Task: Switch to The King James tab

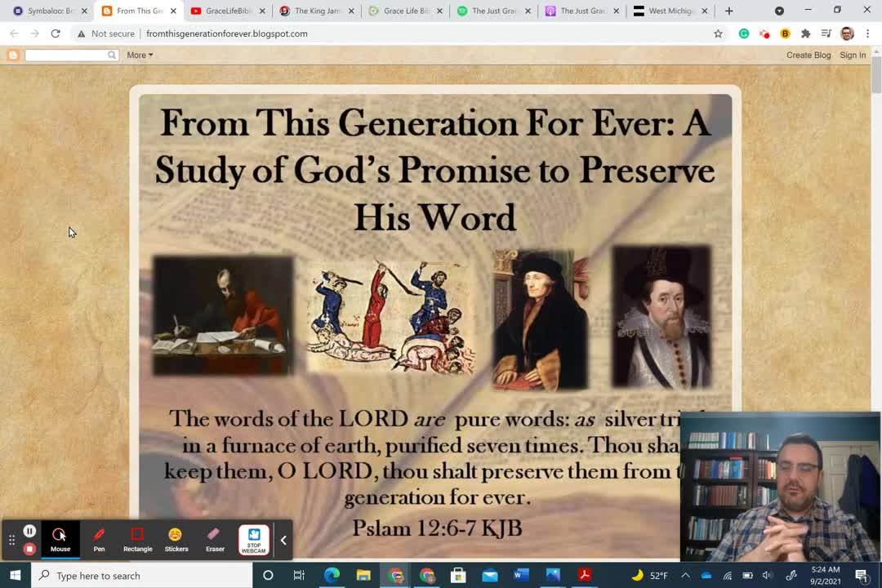Action: (317, 11)
